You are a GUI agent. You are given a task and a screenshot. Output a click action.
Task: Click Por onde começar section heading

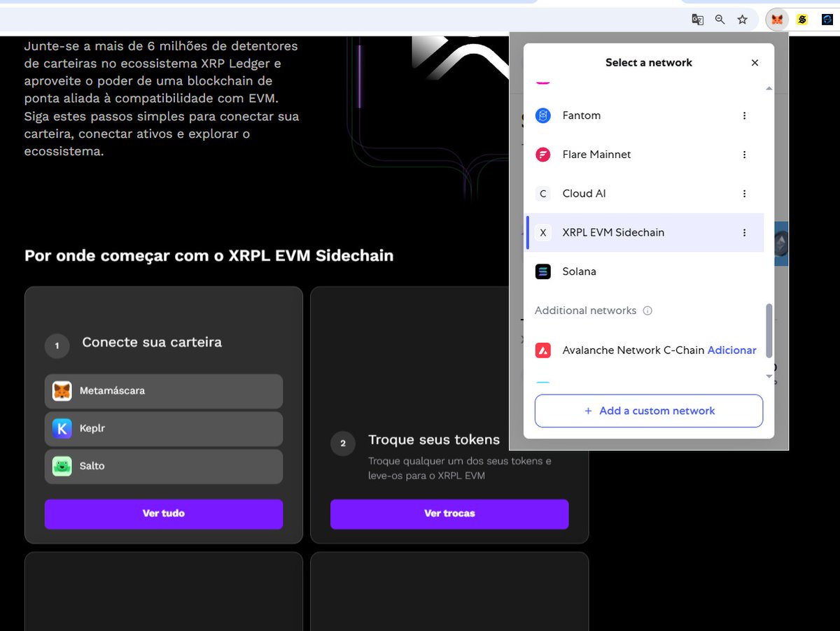pos(209,256)
